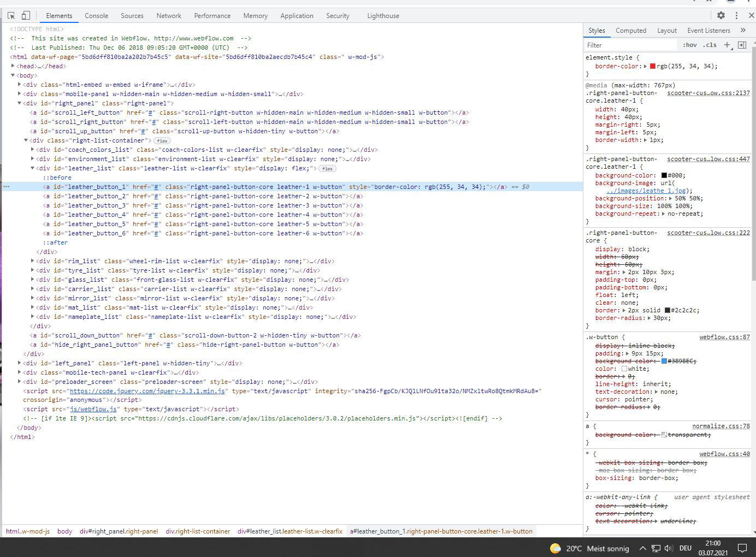Screen dimensions: 756x557
Task: Toggle the :hov element state panel
Action: [690, 45]
